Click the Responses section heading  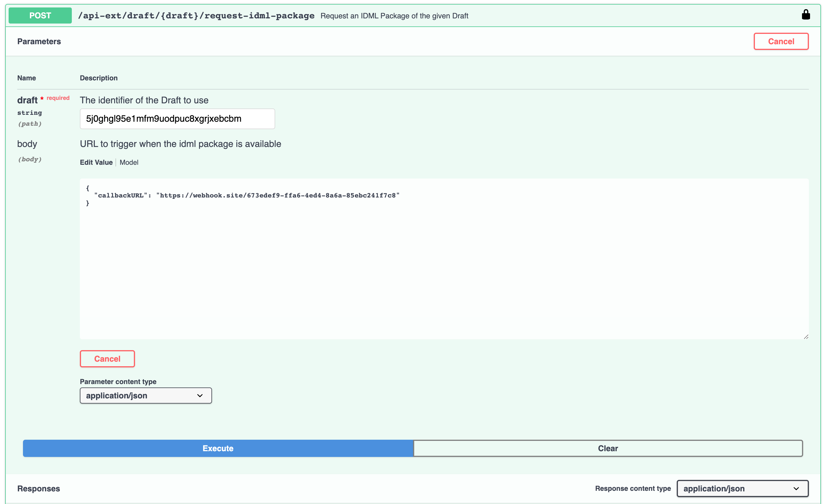point(39,489)
